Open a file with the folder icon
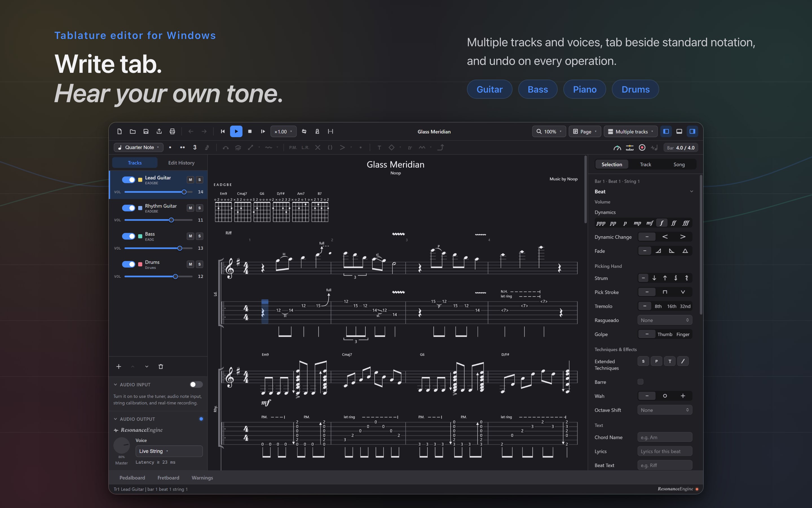 tap(133, 131)
